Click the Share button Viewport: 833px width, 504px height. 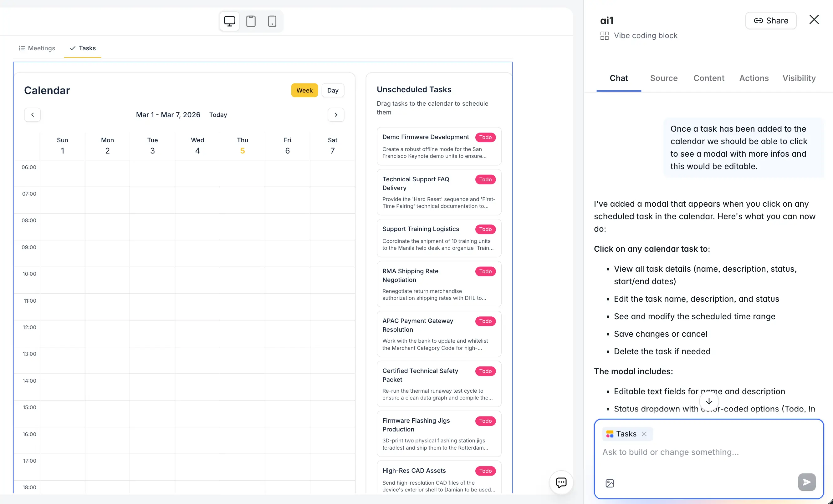[x=771, y=20]
